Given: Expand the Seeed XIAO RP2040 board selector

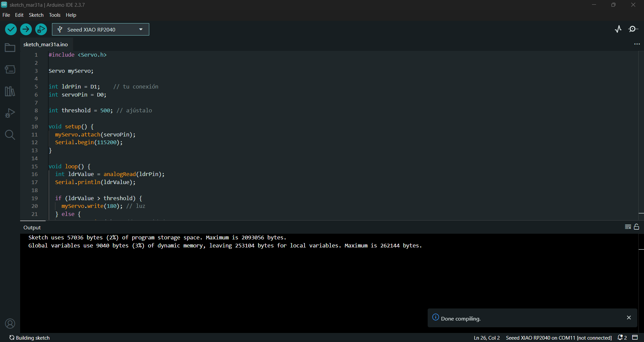Looking at the screenshot, I should pos(101,30).
